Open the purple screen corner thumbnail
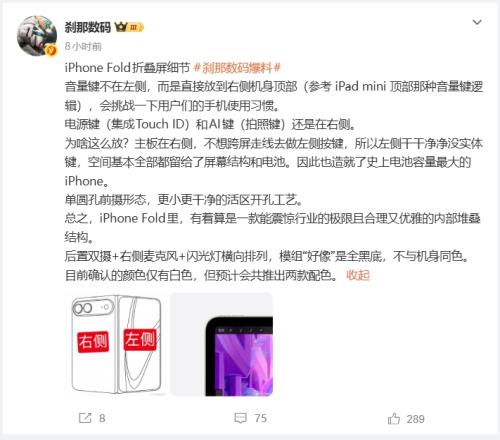The height and width of the screenshot is (440, 500). [222, 344]
